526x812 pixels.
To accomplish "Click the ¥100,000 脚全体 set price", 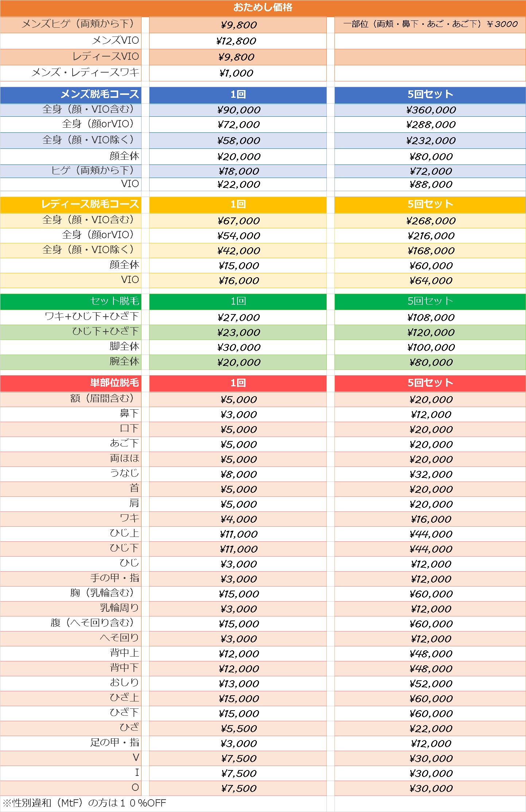I will pos(431,348).
